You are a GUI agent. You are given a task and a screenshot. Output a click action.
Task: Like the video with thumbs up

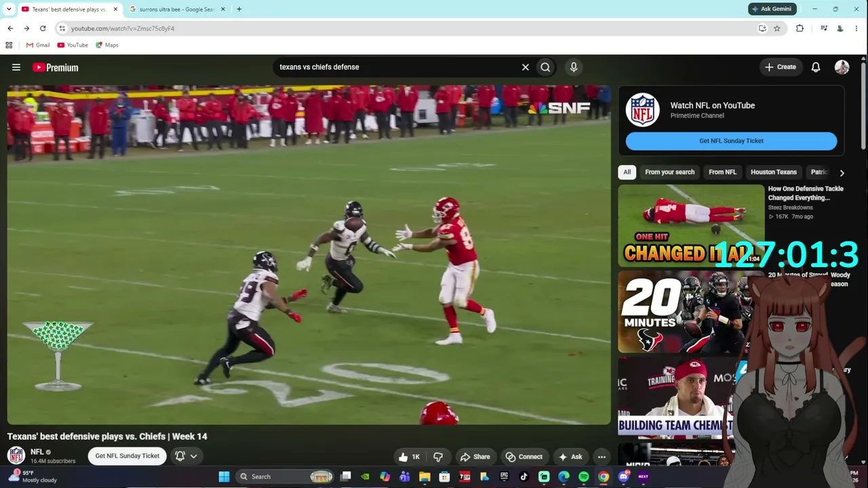[x=409, y=457]
